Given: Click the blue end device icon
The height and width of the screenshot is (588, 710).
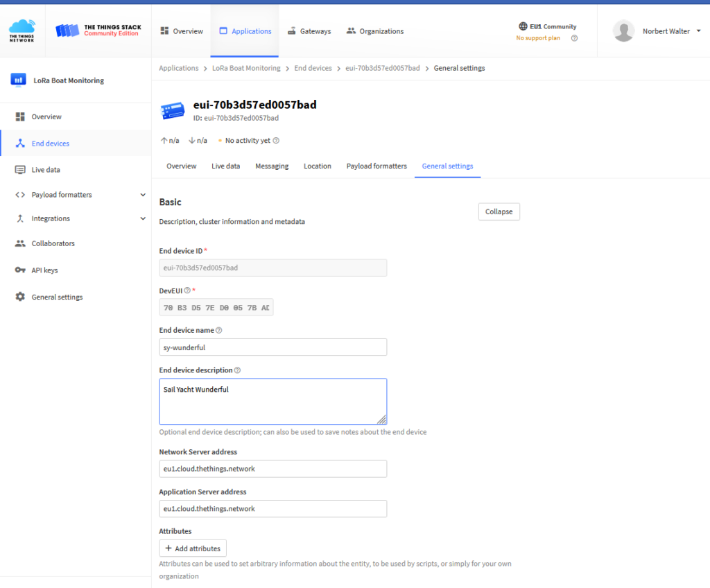Looking at the screenshot, I should (172, 110).
